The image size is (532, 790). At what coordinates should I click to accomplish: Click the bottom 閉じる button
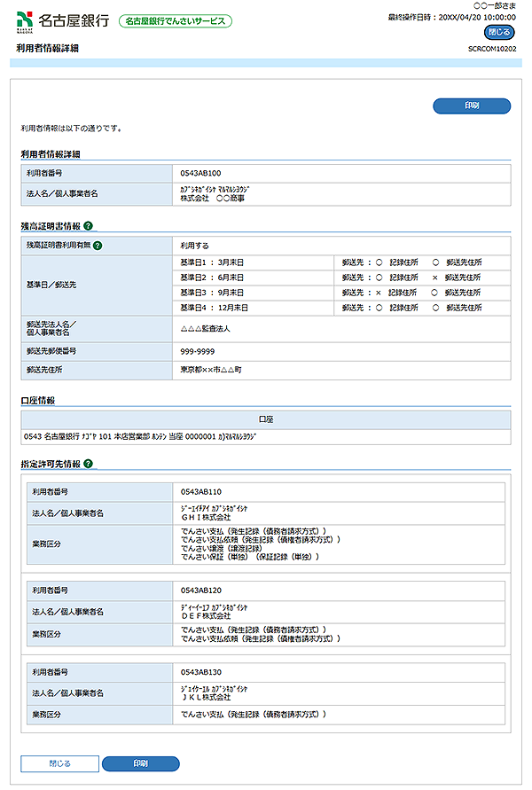(x=59, y=763)
